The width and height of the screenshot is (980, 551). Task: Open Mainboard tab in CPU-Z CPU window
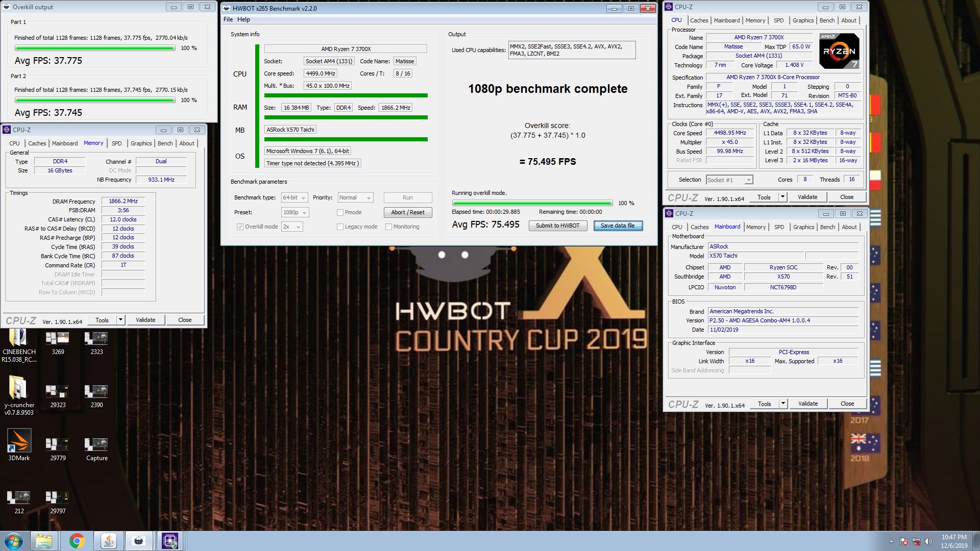coord(727,20)
